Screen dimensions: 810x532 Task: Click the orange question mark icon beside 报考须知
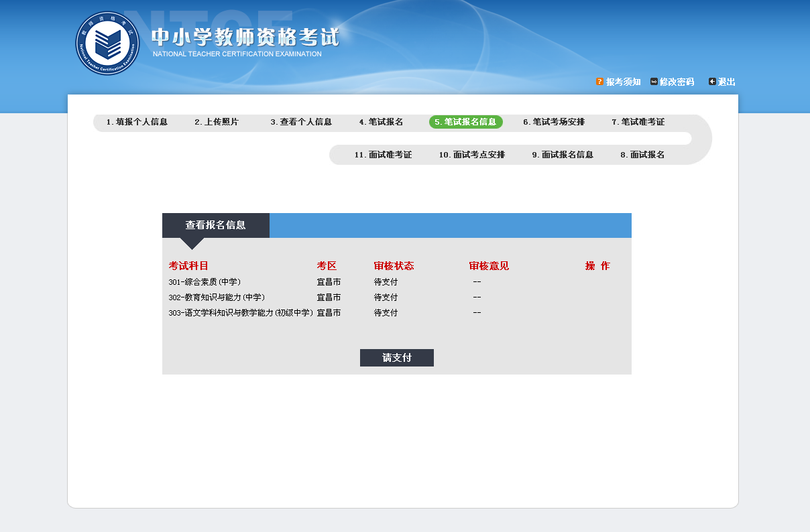(x=599, y=82)
